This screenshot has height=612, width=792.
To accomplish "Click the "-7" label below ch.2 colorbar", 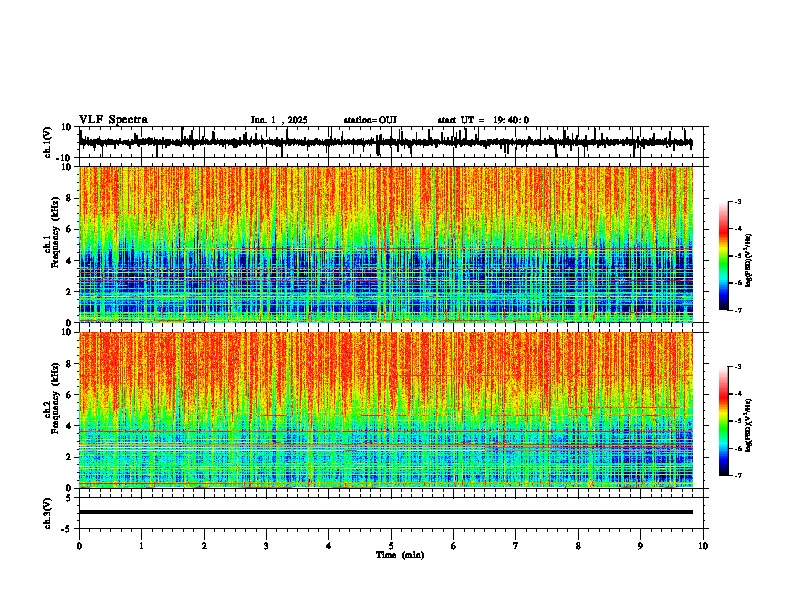I will (738, 475).
